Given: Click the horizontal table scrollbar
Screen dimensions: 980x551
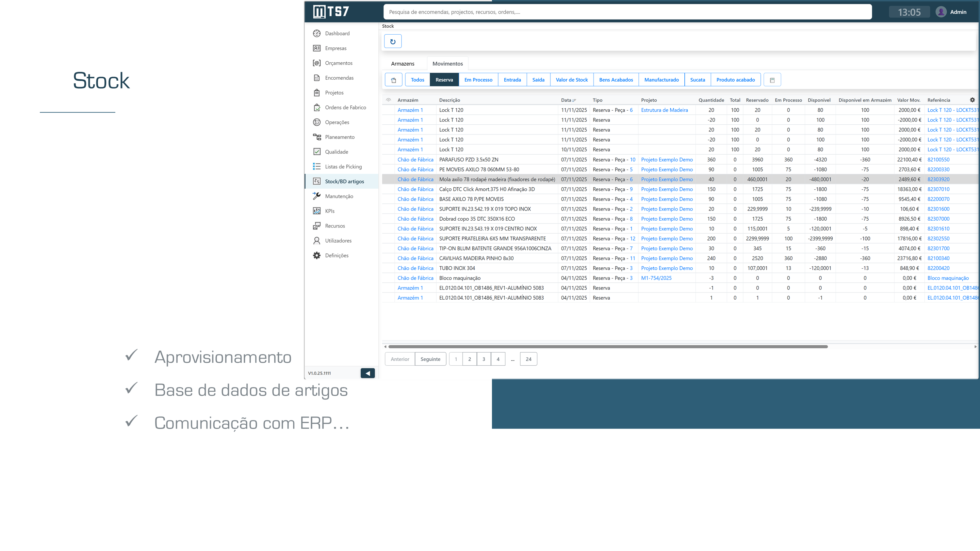Looking at the screenshot, I should (608, 346).
